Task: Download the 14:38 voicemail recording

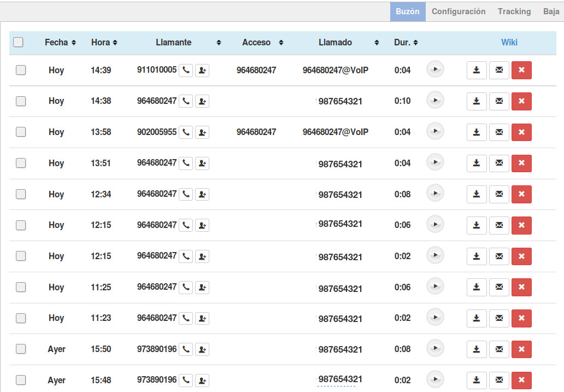Action: coord(477,101)
